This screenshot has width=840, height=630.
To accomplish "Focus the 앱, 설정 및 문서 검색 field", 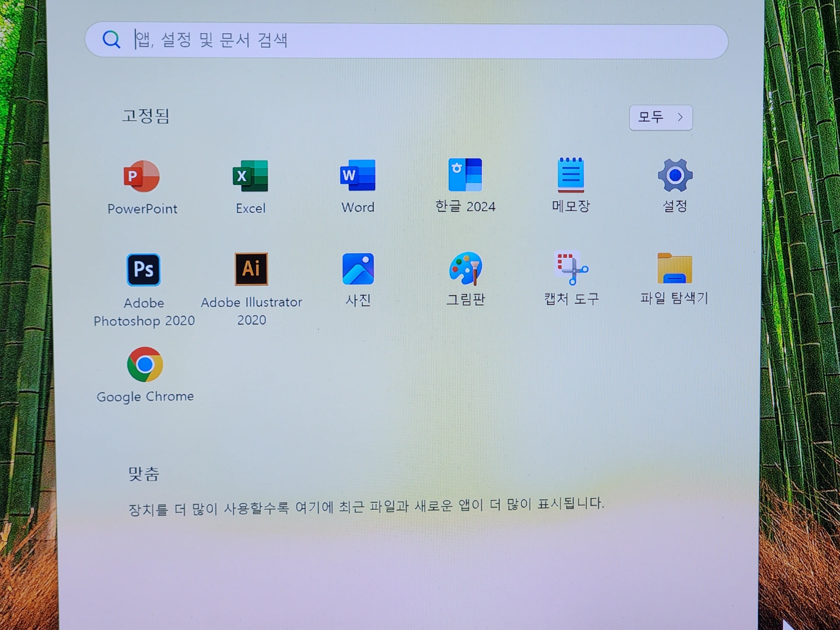I will (407, 41).
